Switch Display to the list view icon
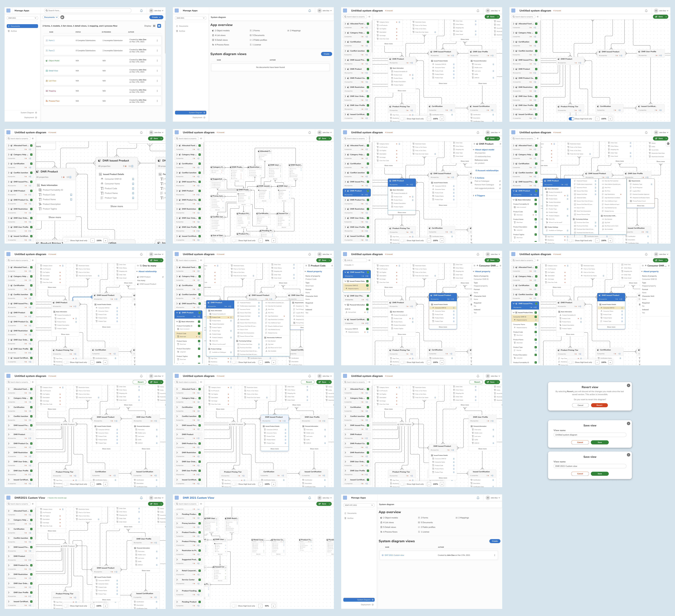 [159, 26]
